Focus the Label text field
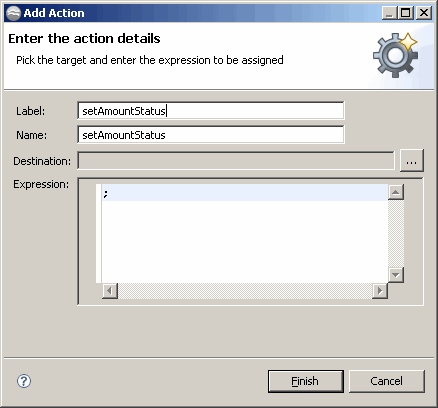The height and width of the screenshot is (408, 438). pyautogui.click(x=211, y=111)
